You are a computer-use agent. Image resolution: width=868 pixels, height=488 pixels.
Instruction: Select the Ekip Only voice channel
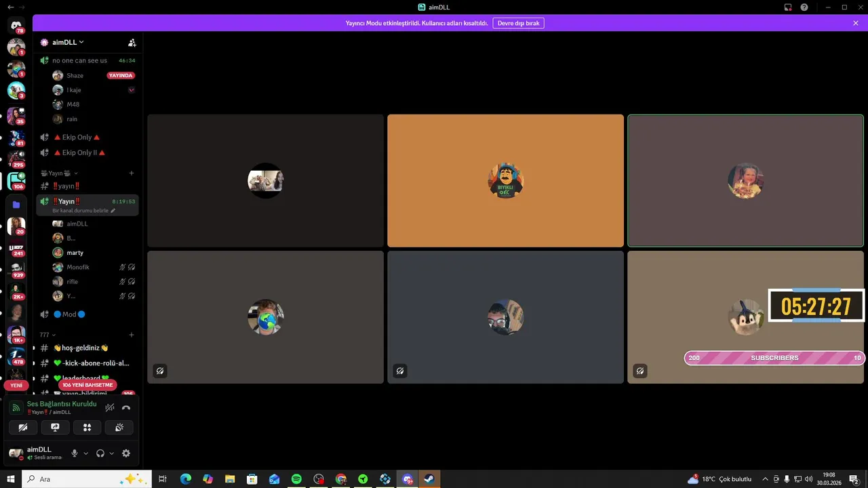(x=87, y=137)
